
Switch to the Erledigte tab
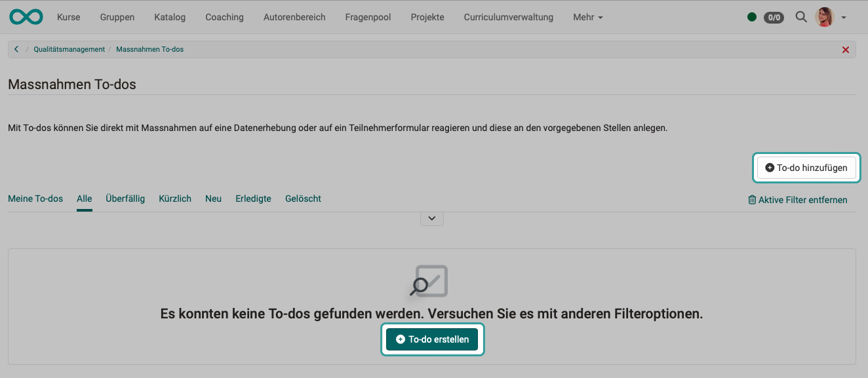(x=253, y=198)
